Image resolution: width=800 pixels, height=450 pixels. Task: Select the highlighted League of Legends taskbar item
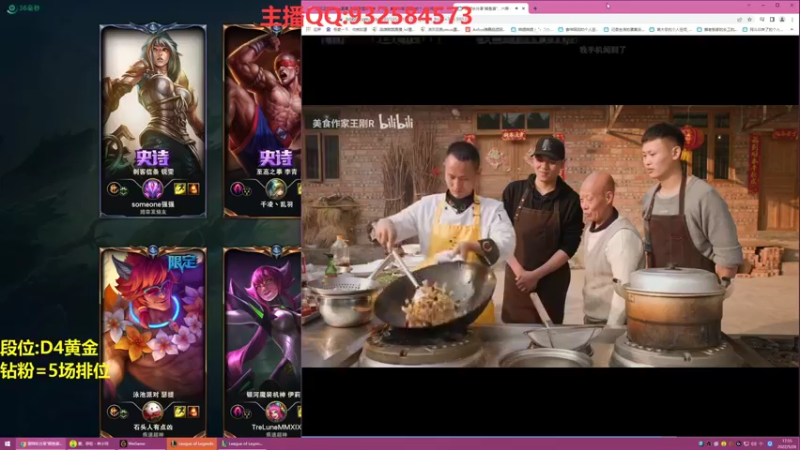point(192,444)
